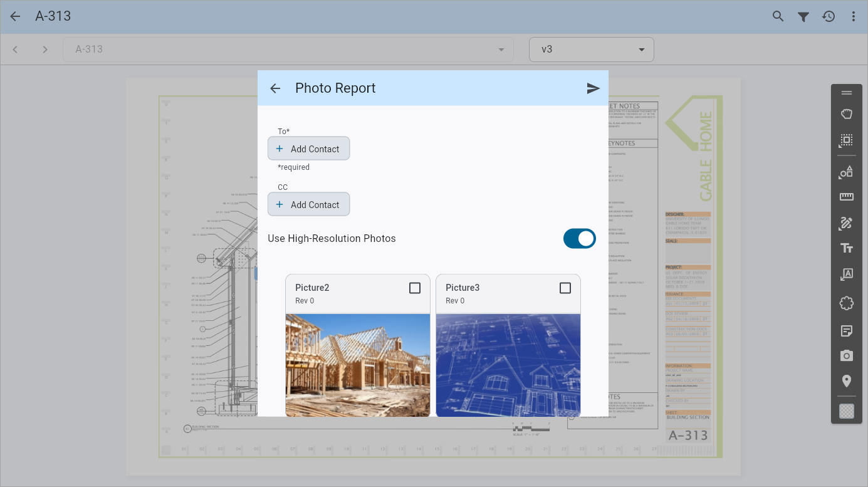The image size is (868, 487).
Task: Open the filter icon in top bar
Action: tap(803, 17)
